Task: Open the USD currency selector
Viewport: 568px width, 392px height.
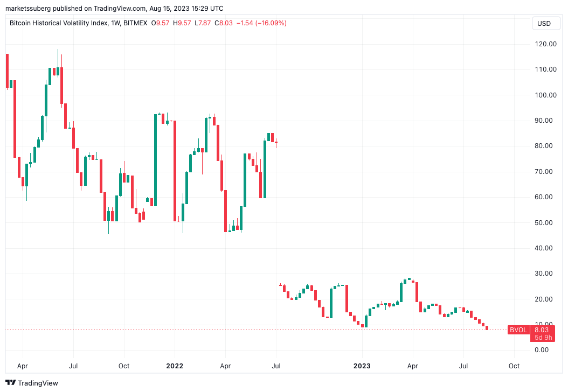Action: coord(545,23)
